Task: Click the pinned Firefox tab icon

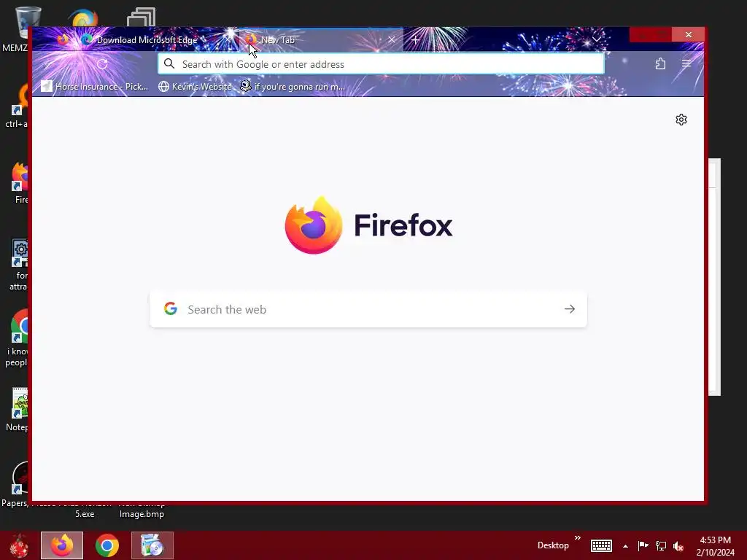Action: 63,39
